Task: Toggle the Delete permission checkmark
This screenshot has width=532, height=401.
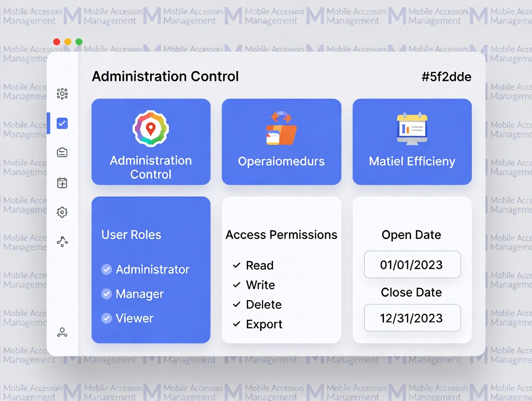Action: [237, 305]
